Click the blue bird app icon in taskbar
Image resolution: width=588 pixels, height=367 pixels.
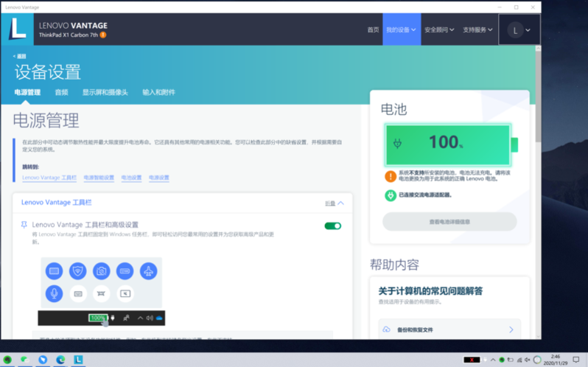point(43,360)
